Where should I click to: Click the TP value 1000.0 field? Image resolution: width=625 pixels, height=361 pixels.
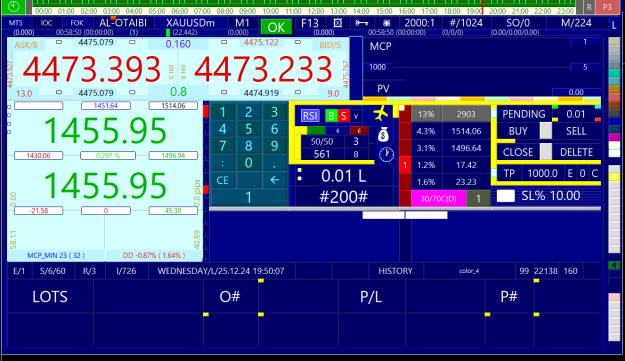click(x=542, y=173)
